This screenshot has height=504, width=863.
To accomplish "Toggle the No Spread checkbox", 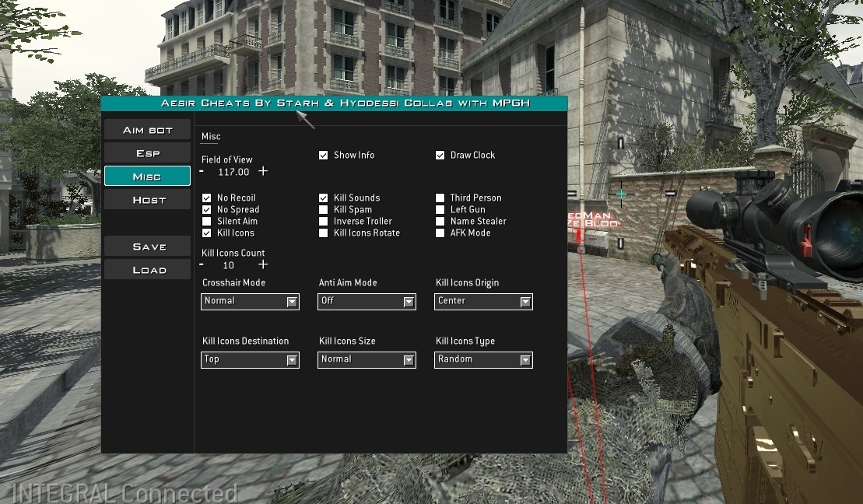I will tap(207, 210).
